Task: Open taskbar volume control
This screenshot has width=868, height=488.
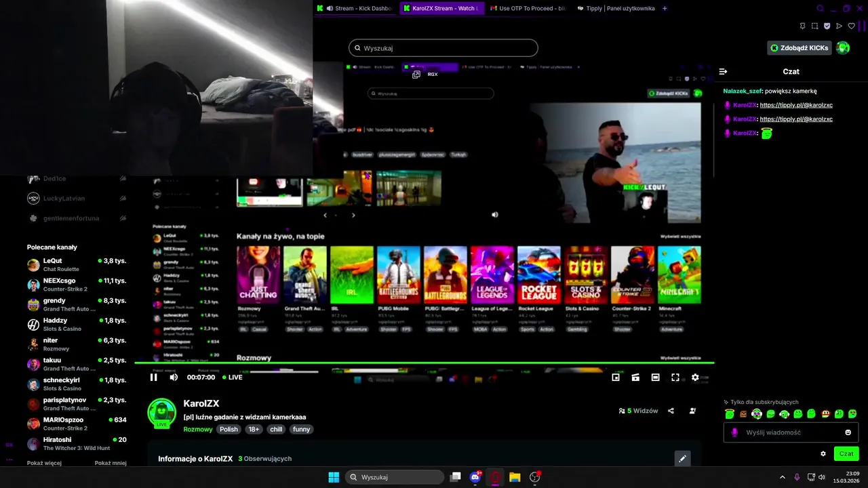Action: [822, 477]
